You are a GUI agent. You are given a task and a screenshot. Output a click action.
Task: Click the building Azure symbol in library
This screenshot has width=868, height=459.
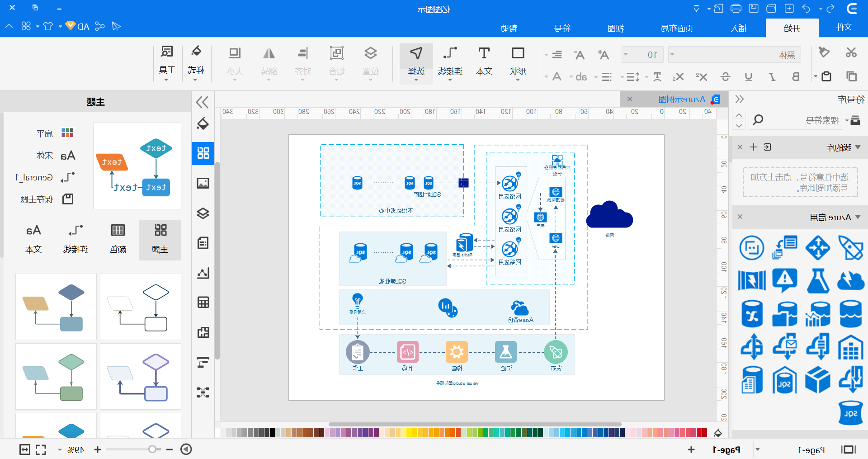[x=851, y=347]
